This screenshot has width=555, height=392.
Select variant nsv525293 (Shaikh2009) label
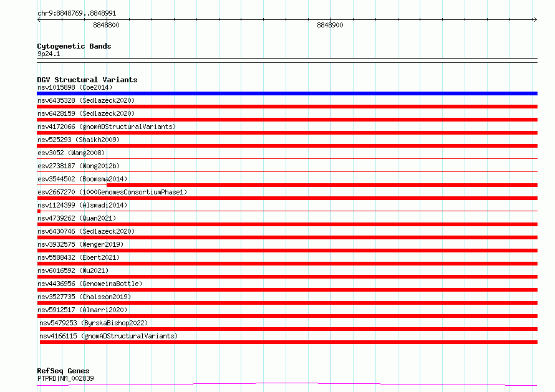[x=79, y=140]
